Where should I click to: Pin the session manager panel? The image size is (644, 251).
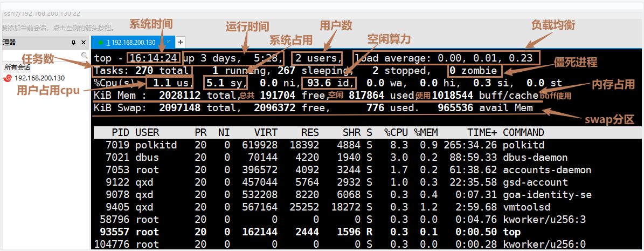(74, 43)
